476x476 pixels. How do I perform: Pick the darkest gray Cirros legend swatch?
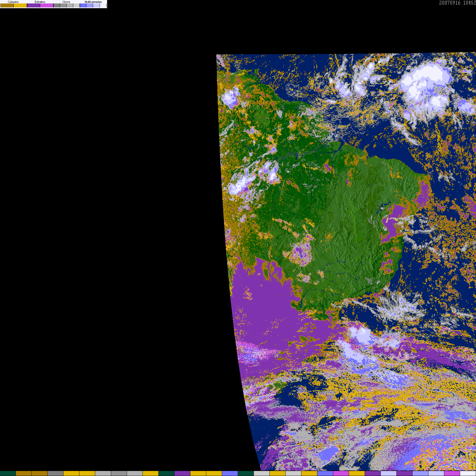click(x=57, y=5)
